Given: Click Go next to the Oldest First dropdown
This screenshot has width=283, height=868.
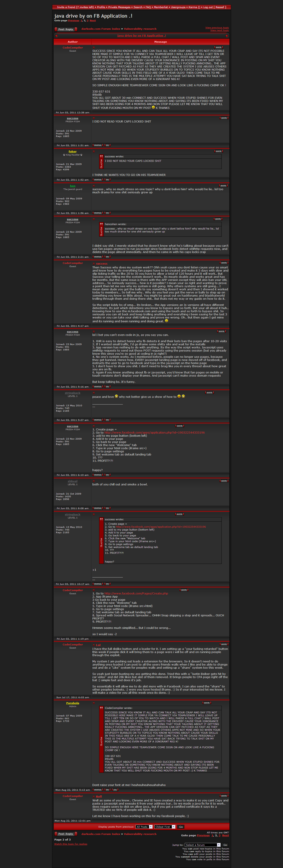Looking at the screenshot, I should pos(181,827).
